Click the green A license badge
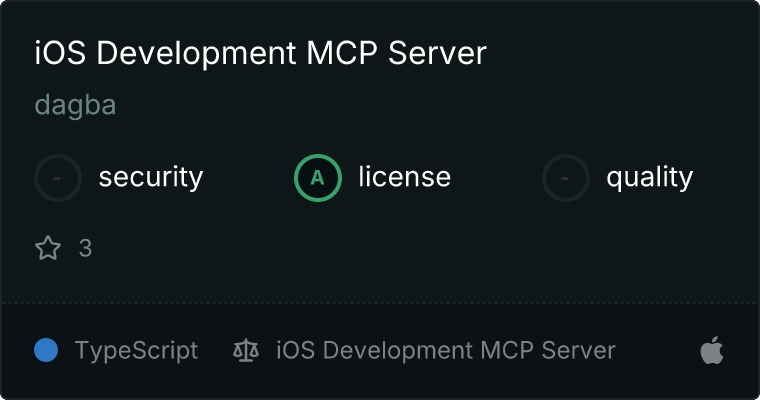 (x=318, y=178)
